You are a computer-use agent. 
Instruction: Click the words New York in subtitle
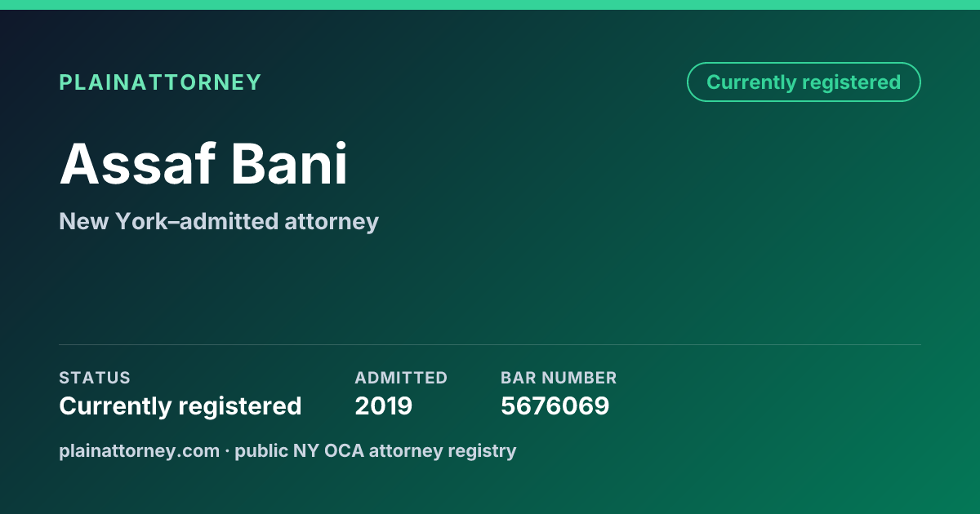pos(112,221)
